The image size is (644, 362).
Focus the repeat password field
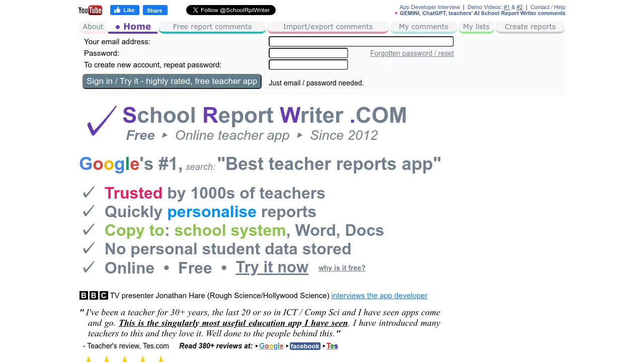point(308,65)
